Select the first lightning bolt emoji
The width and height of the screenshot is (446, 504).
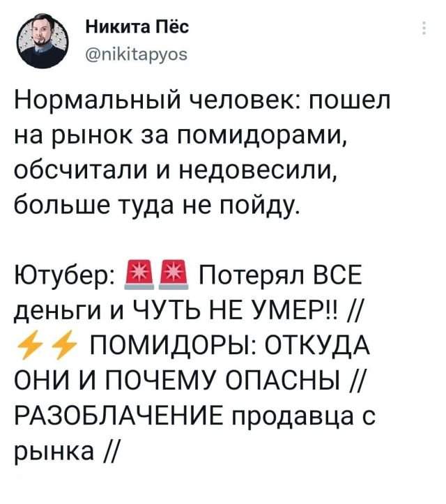[x=29, y=345]
